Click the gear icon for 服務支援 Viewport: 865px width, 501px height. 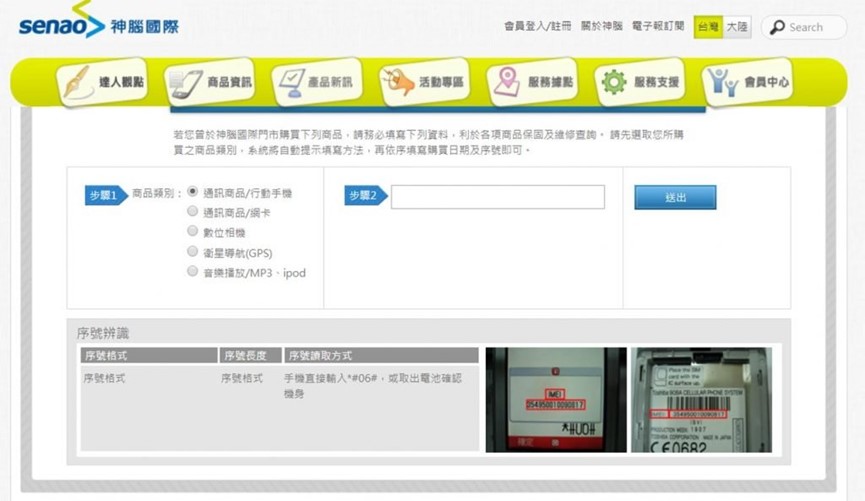click(x=613, y=82)
